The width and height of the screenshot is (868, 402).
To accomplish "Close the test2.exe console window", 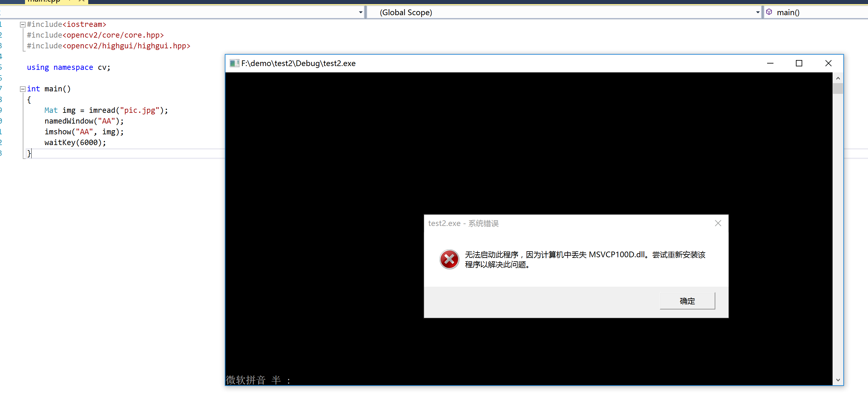I will click(828, 63).
